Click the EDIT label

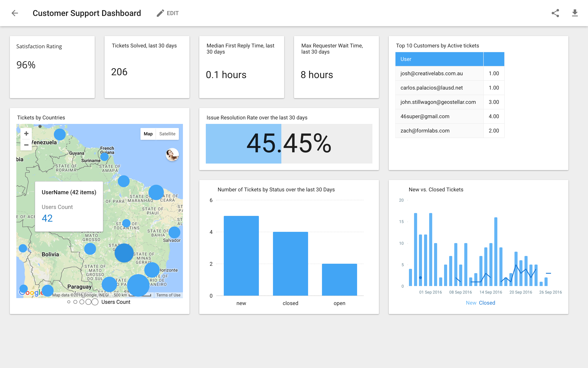tap(173, 13)
